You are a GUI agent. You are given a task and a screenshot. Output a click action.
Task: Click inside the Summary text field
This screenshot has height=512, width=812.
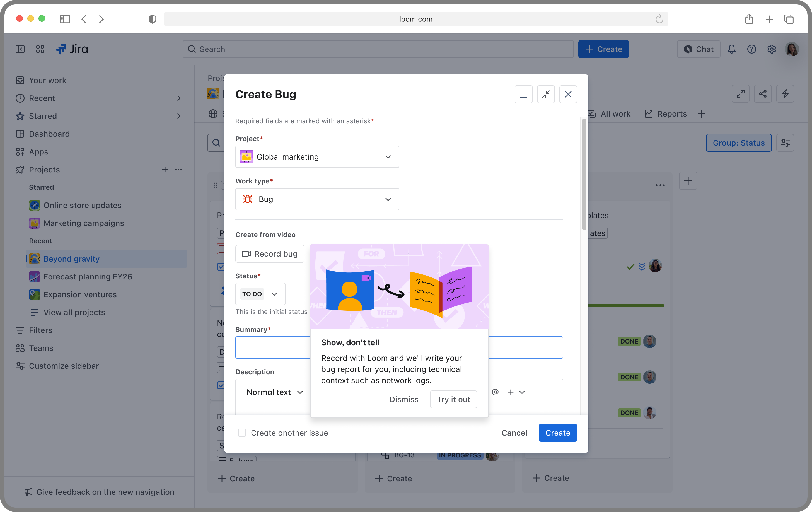coord(270,347)
